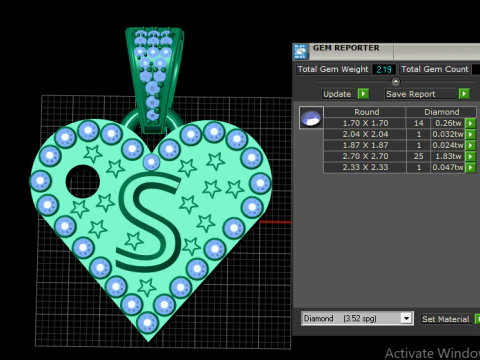Click the Set Material button
Viewport: 480px width, 360px height.
point(446,319)
